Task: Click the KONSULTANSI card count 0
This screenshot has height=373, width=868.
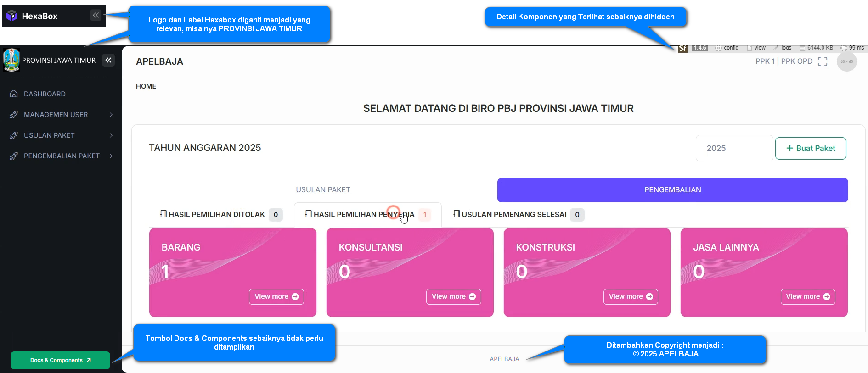Action: tap(344, 272)
